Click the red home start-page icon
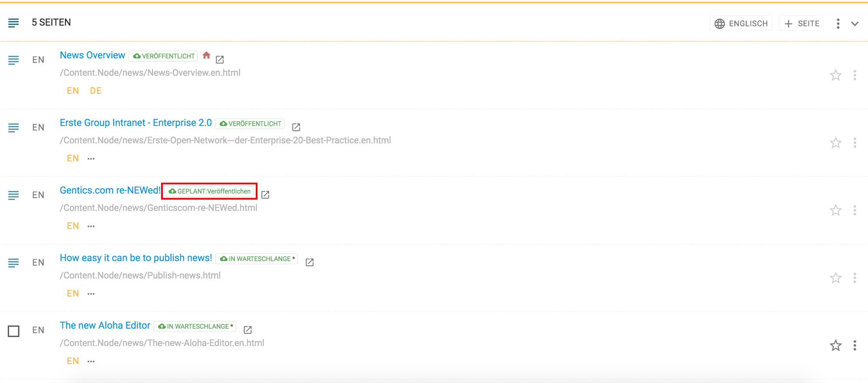 coord(207,55)
